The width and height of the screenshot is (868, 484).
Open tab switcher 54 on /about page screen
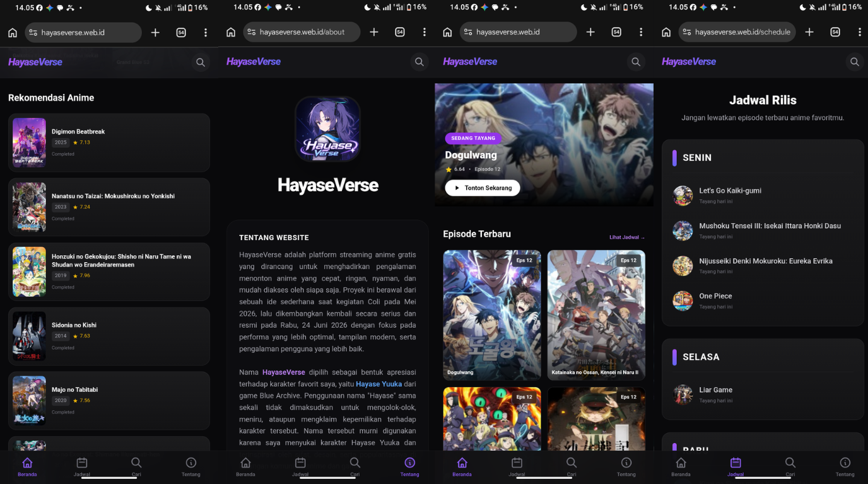point(400,32)
